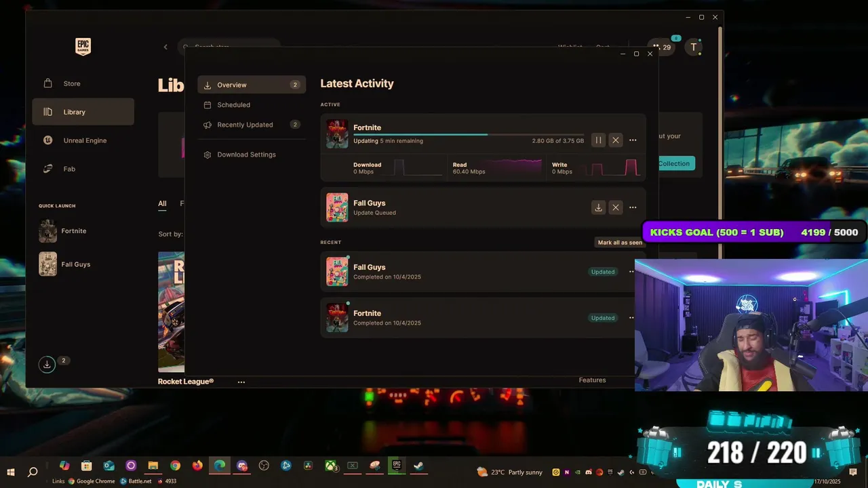This screenshot has height=488, width=868.
Task: Go back with the arrow beside search
Action: (x=165, y=47)
